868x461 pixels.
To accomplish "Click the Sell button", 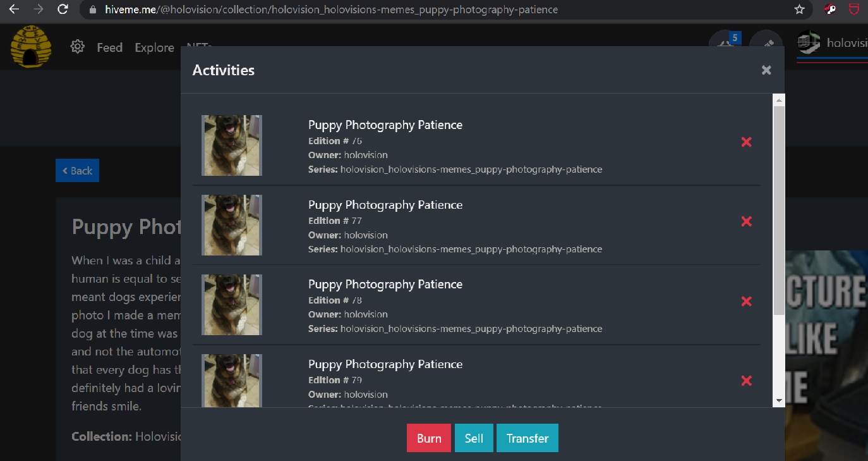I will pyautogui.click(x=474, y=438).
